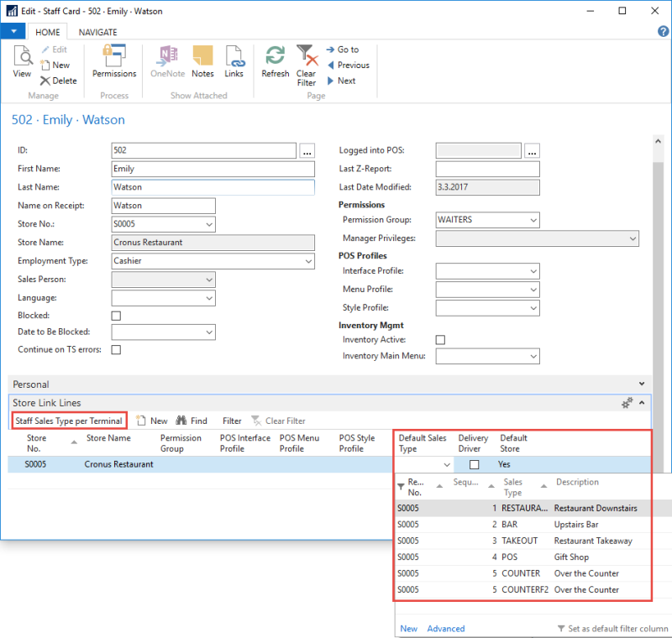Open the Employment Type dropdown

pos(307,261)
